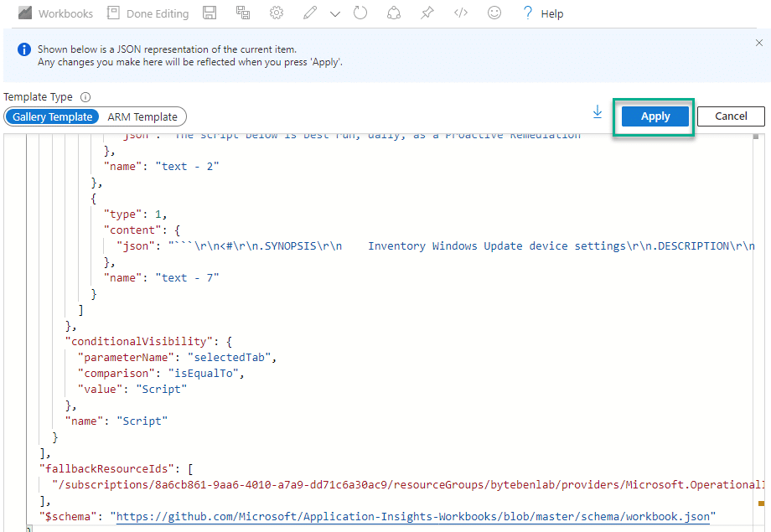Click Done Editing in the toolbar

coord(148,13)
